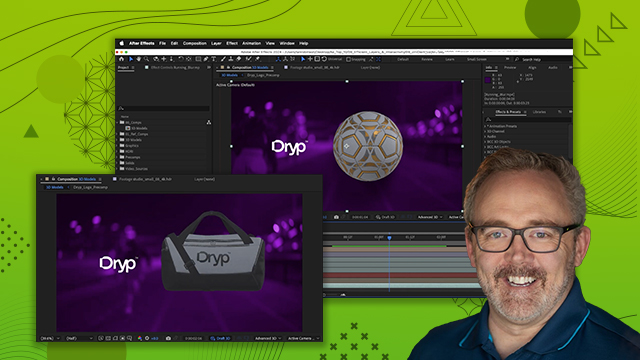Screen dimensions: 640x360
Task: Select the Rectangle shape tool
Action: (x=199, y=59)
